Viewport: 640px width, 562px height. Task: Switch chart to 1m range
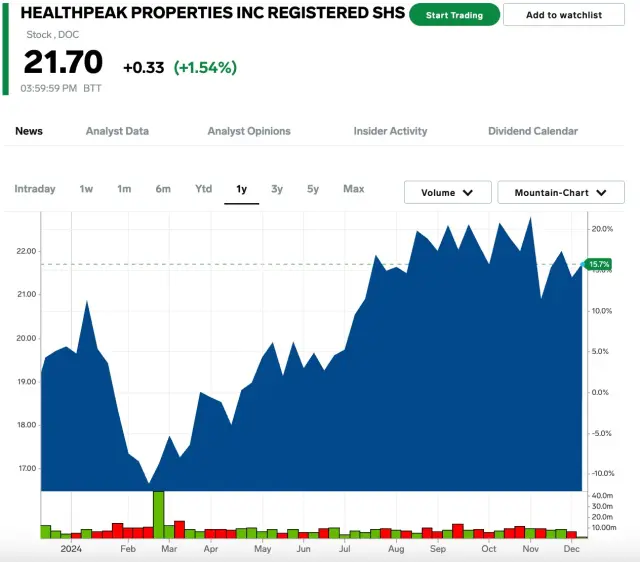click(124, 189)
